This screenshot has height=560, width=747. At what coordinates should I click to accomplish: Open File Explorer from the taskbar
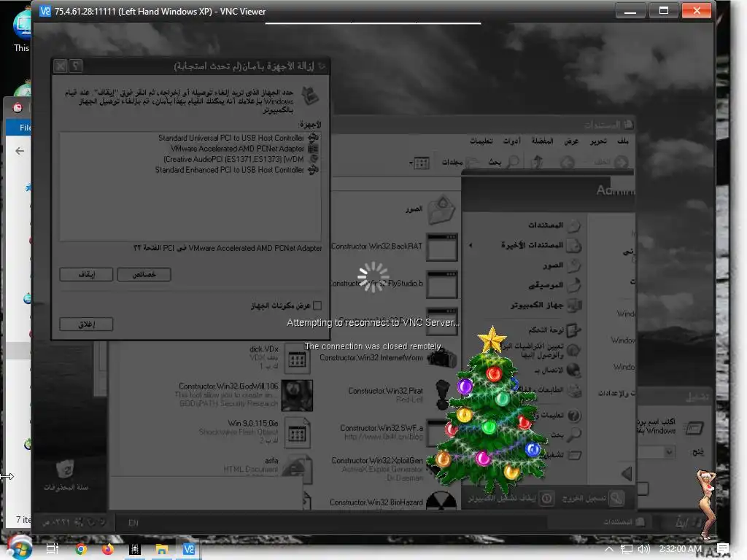click(162, 549)
